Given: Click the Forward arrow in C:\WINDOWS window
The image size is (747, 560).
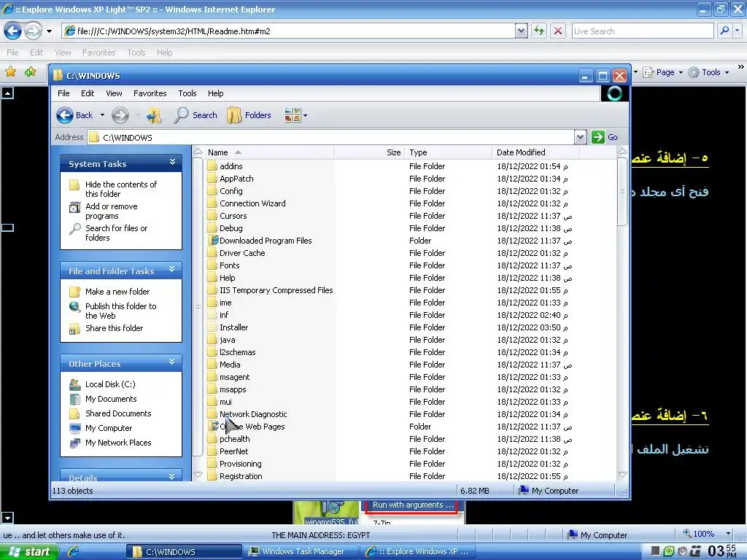Looking at the screenshot, I should 120,115.
